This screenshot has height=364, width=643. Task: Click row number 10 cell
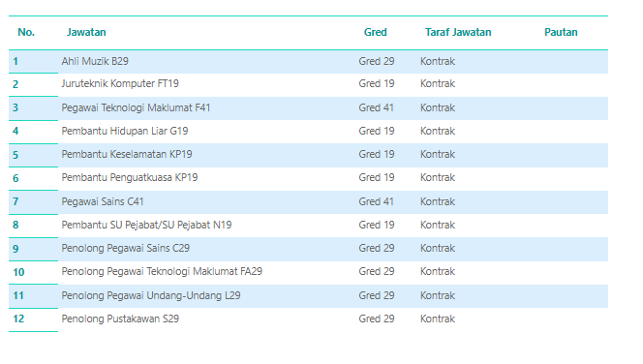coord(33,273)
